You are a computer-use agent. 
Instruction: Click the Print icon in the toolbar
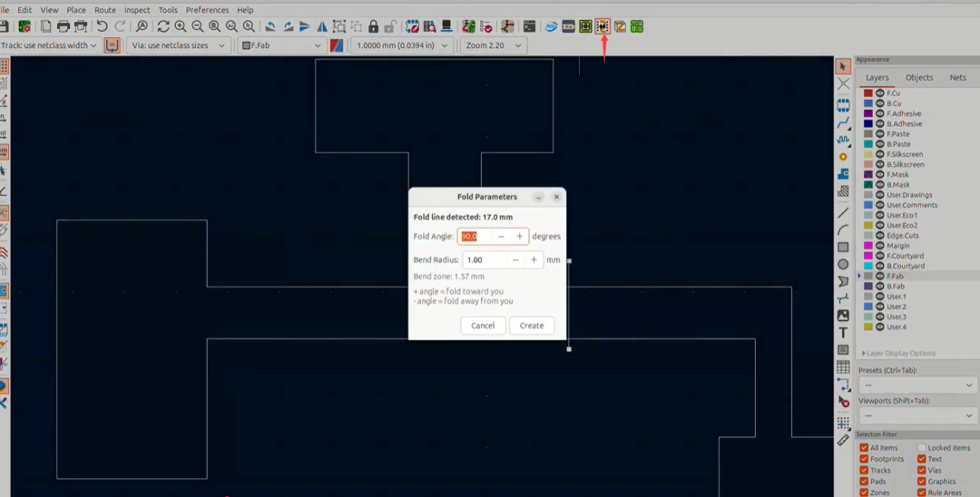pos(64,27)
